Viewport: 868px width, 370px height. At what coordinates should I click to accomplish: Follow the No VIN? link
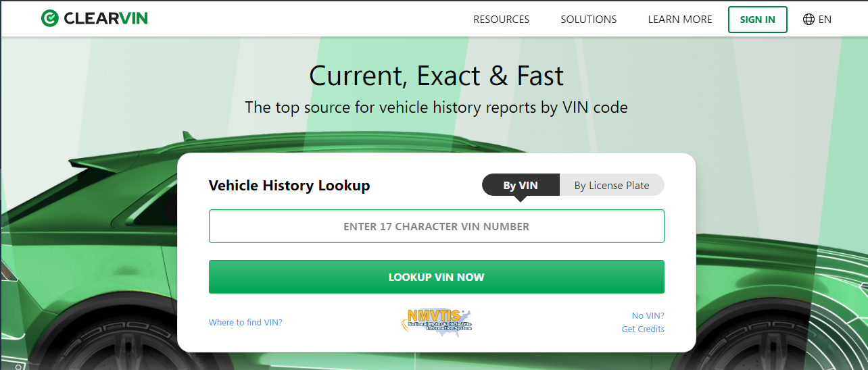pos(648,315)
